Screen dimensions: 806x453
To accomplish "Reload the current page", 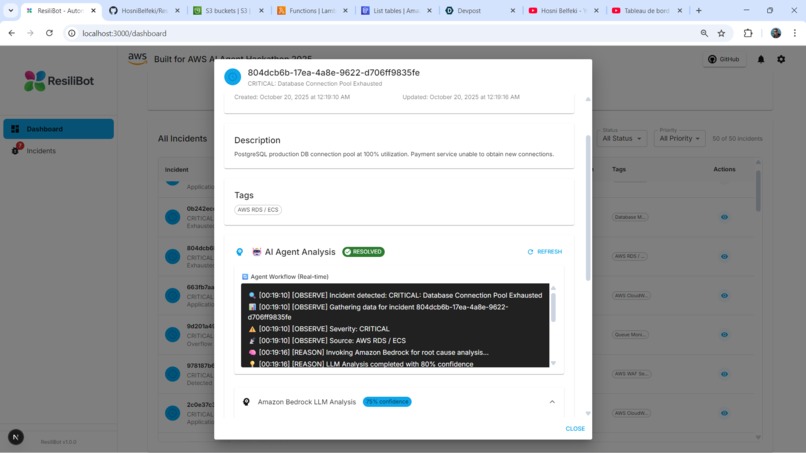I will 49,33.
